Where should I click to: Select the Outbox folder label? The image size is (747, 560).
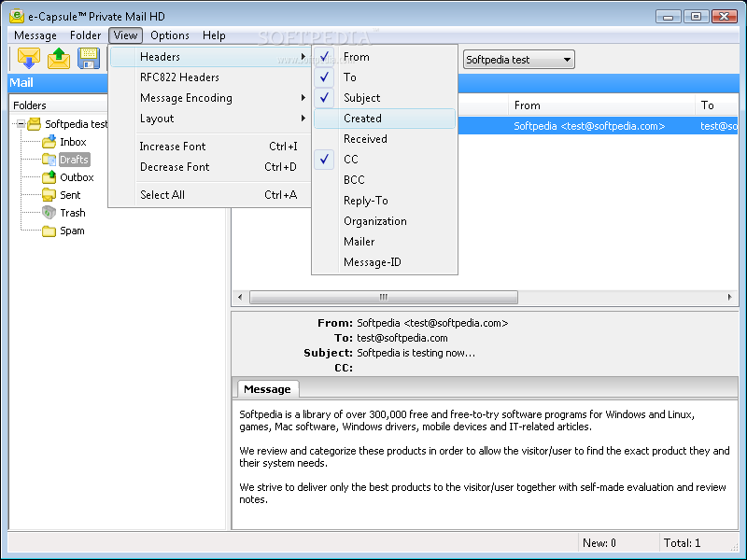77,177
